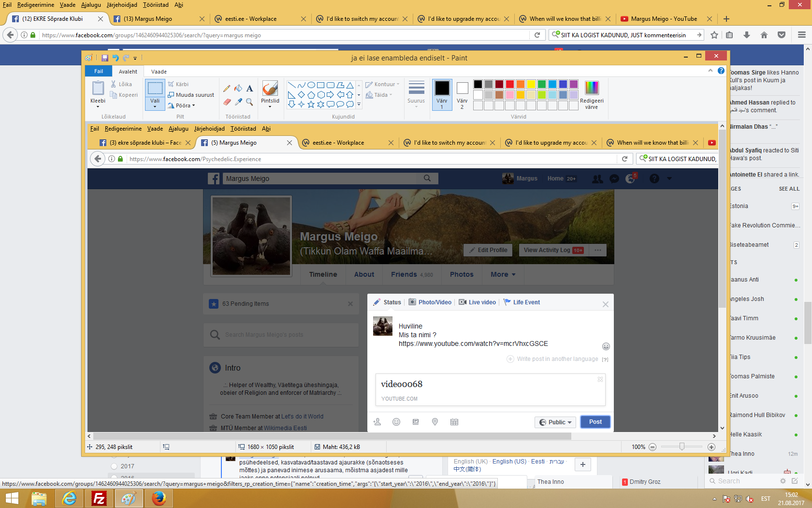Click the Pocket icon in Firefox toolbar
The image size is (812, 508).
tap(782, 35)
